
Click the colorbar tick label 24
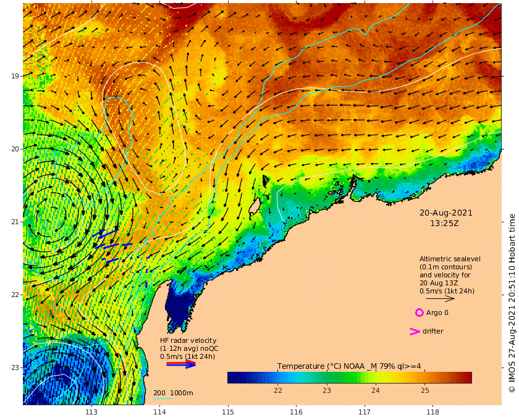pyautogui.click(x=376, y=390)
